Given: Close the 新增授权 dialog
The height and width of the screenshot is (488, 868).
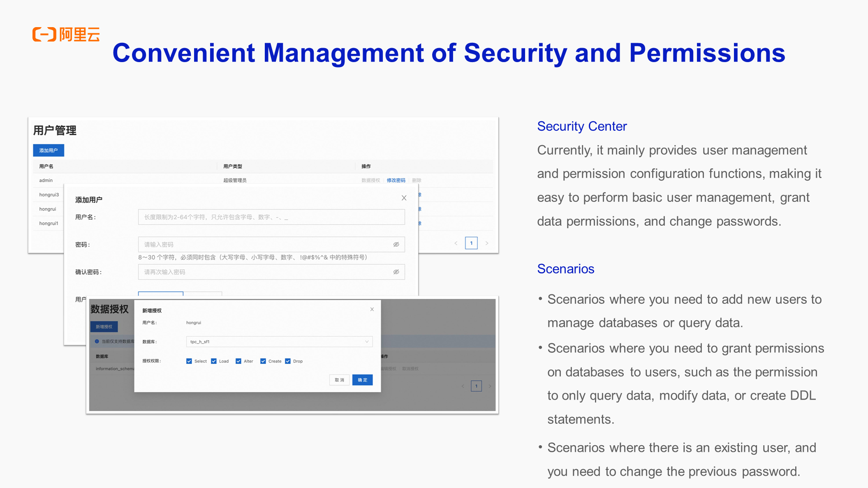Looking at the screenshot, I should tap(372, 309).
